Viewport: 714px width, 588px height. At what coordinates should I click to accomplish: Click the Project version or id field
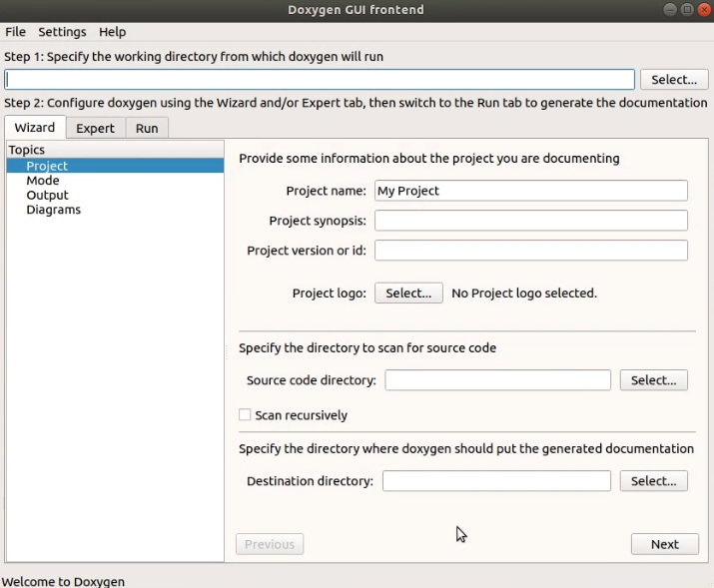coord(530,251)
